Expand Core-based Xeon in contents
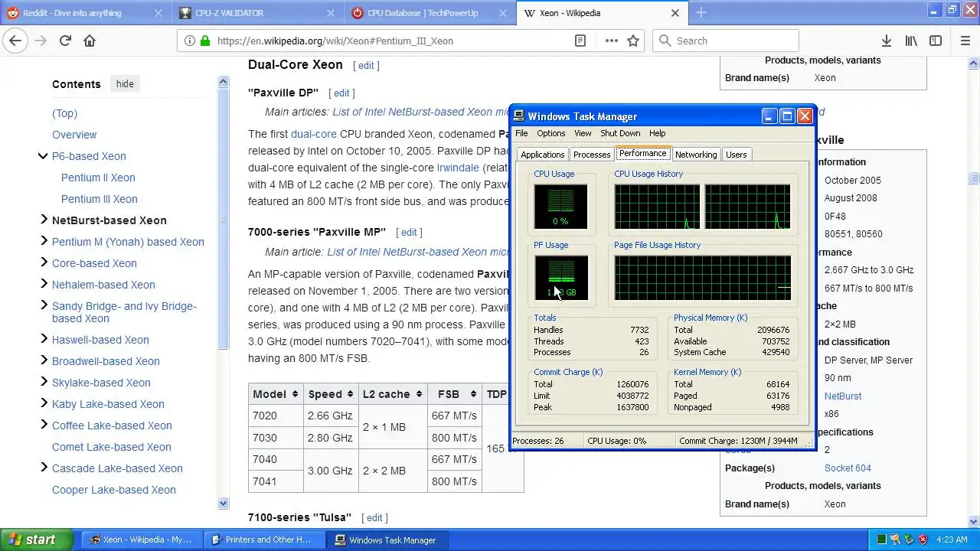Screen dimensions: 980x551 click(x=43, y=262)
